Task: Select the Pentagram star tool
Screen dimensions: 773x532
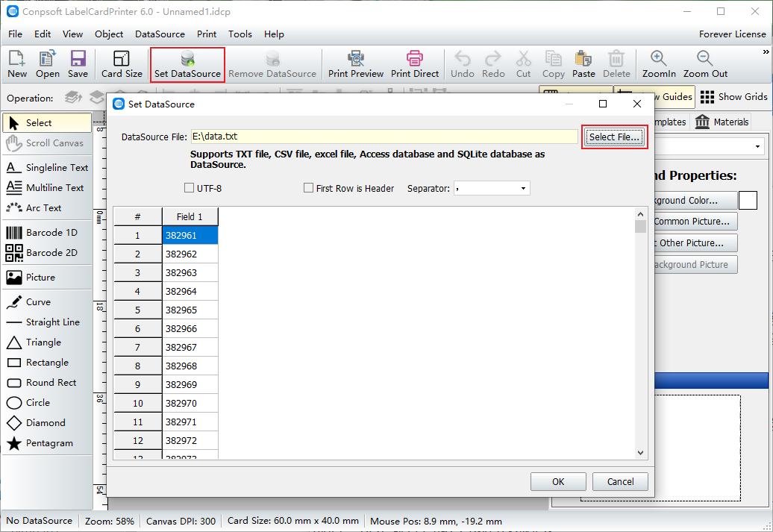Action: point(47,443)
